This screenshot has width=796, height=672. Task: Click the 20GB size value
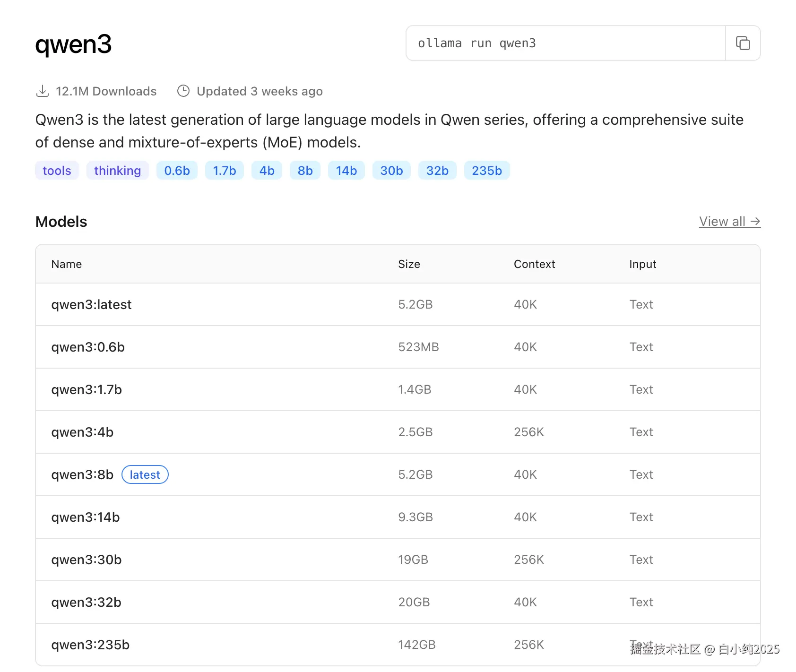(414, 603)
